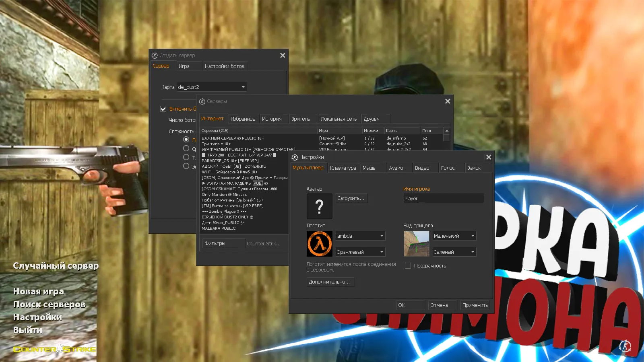Click the orange lambda logo preview

point(319,244)
